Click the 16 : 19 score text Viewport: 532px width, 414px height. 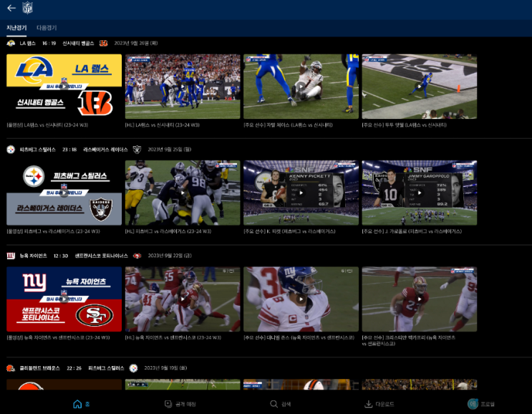point(49,43)
